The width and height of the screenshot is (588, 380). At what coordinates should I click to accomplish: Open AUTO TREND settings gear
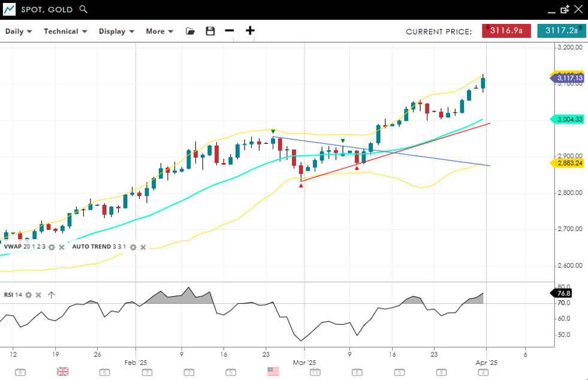pyautogui.click(x=133, y=247)
